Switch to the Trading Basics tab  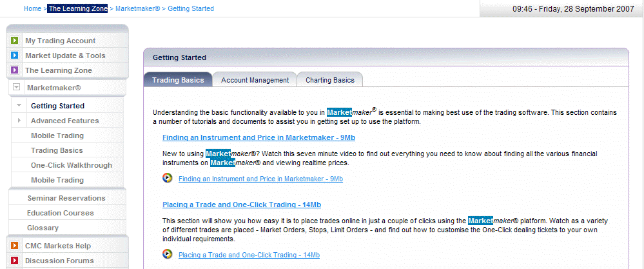click(178, 80)
